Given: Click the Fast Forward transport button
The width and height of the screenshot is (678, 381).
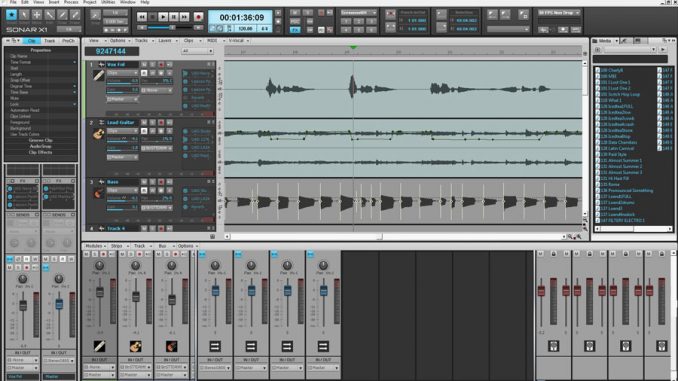Looking at the screenshot, I should [x=185, y=17].
